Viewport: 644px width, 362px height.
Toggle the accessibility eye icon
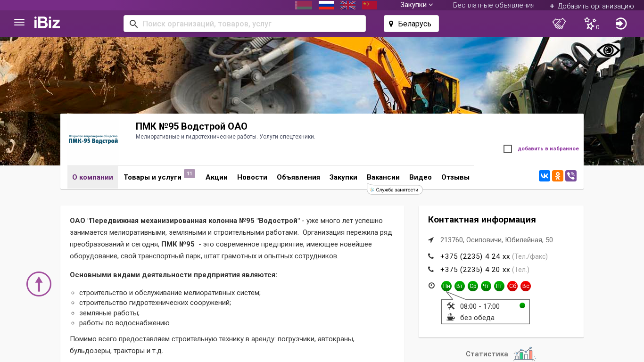[x=608, y=50]
